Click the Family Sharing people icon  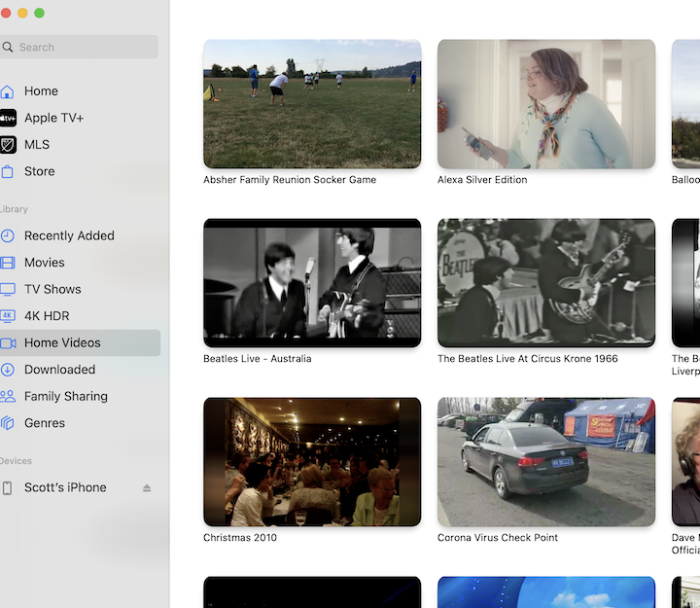pyautogui.click(x=8, y=396)
